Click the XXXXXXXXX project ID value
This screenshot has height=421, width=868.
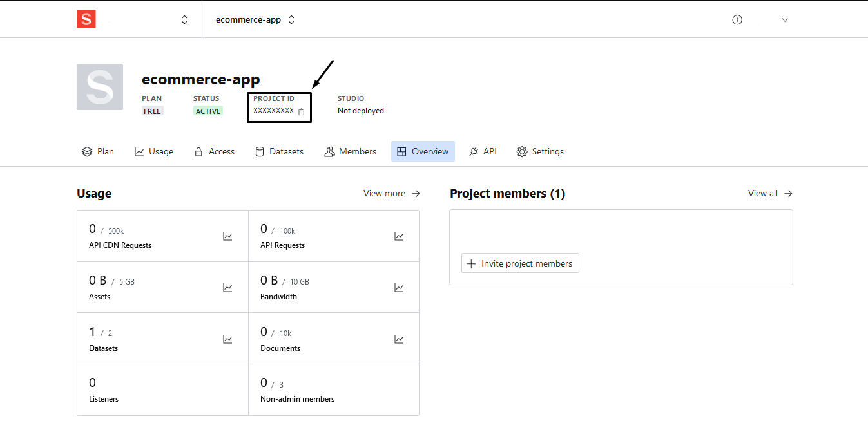[273, 111]
